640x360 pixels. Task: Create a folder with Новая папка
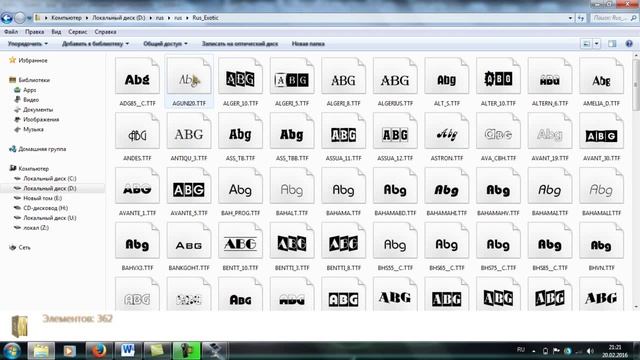tap(308, 44)
